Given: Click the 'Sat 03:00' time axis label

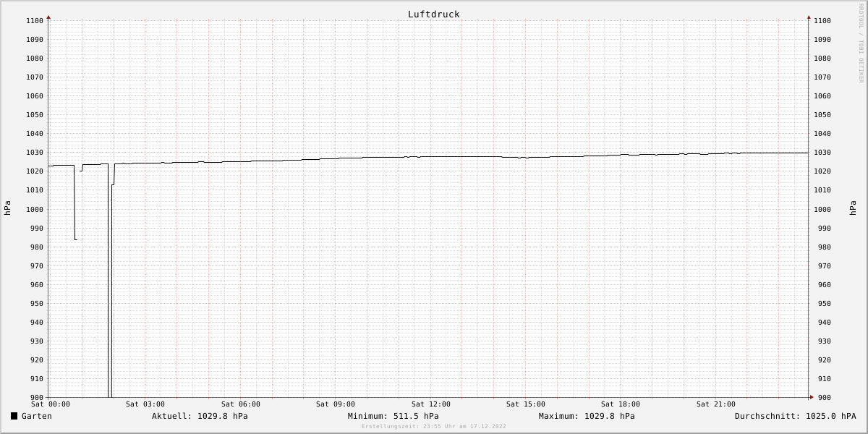Looking at the screenshot, I should pos(145,404).
